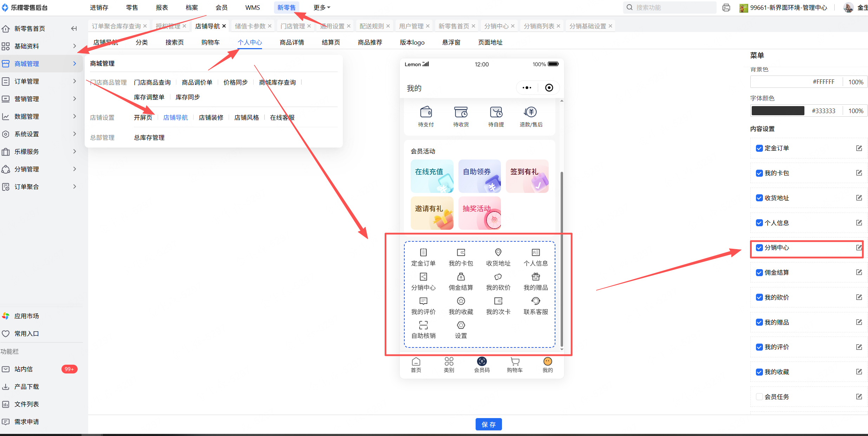Click the edit icon next to 分销中心

859,248
